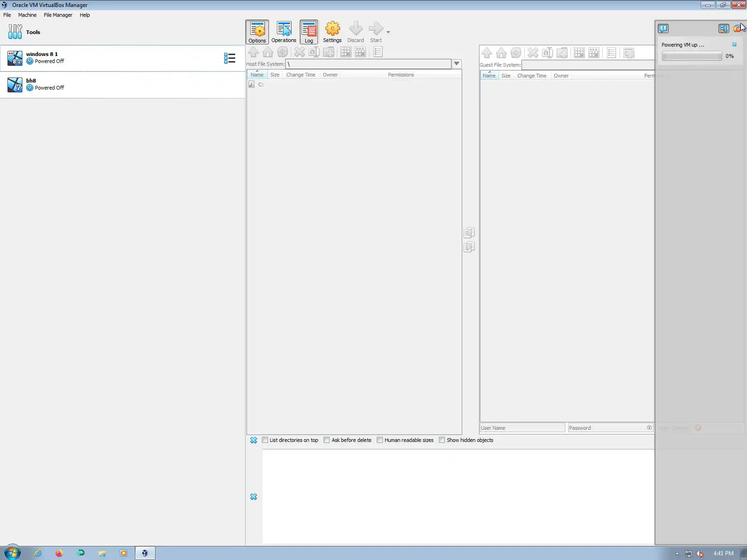This screenshot has width=747, height=560.
Task: Open VM Settings from the toolbar
Action: pos(332,32)
